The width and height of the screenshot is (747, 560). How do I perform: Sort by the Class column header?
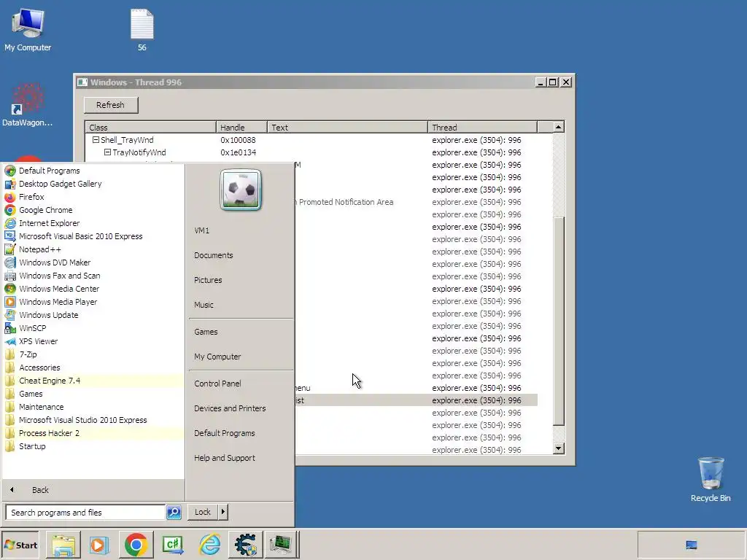[150, 127]
